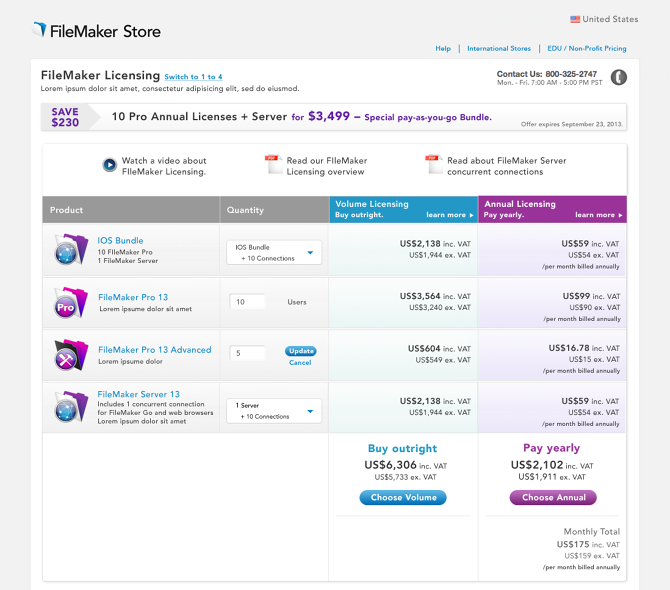
Task: Click the $3,499 bundle price text
Action: pyautogui.click(x=329, y=116)
